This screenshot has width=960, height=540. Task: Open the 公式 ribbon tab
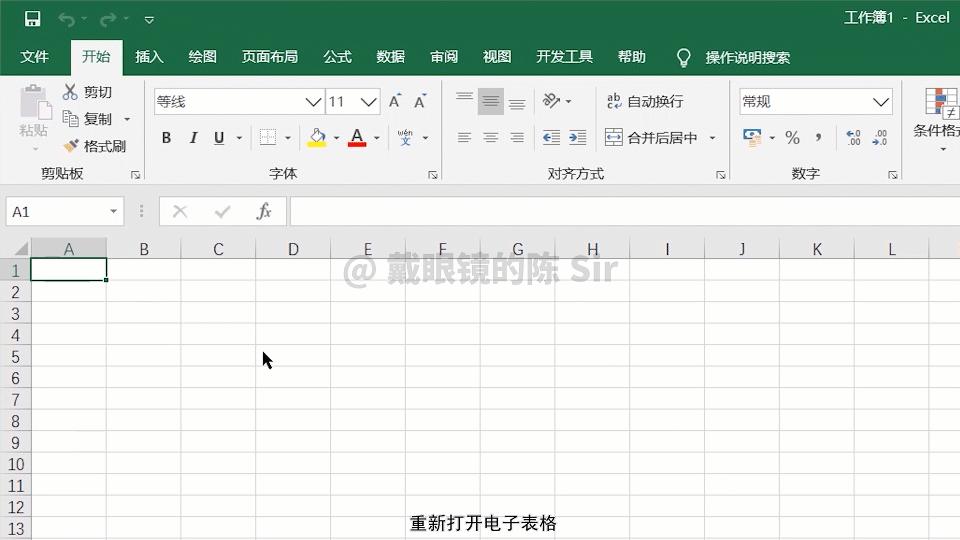click(x=337, y=57)
